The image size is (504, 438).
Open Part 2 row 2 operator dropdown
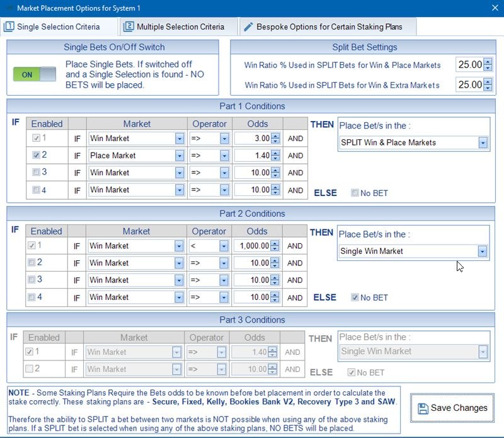pyautogui.click(x=224, y=263)
